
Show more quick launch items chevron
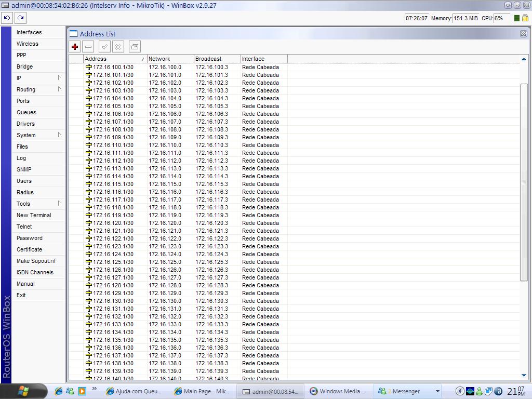click(x=95, y=389)
